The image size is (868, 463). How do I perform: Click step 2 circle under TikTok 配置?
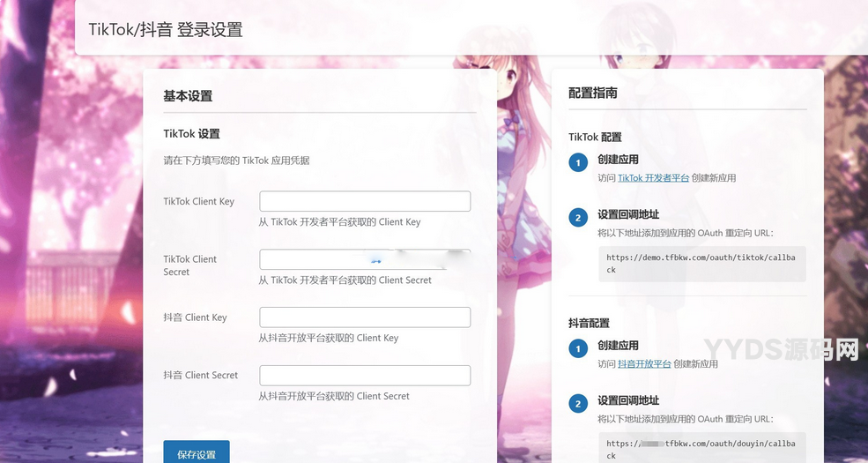(x=578, y=218)
